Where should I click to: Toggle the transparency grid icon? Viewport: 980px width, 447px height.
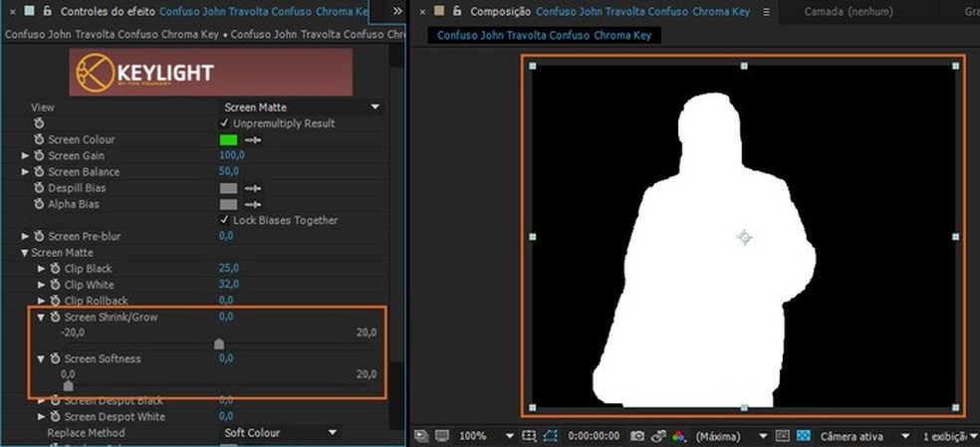pos(803,436)
